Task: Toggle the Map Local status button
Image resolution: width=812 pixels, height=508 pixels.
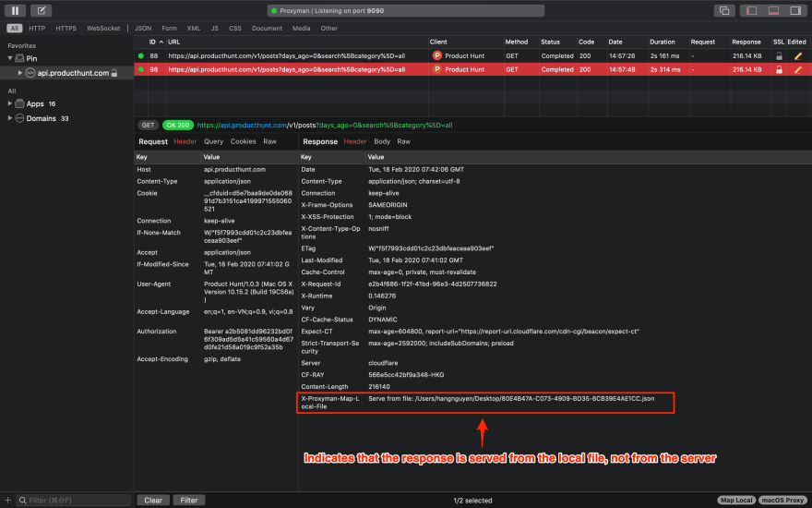Action: click(736, 501)
